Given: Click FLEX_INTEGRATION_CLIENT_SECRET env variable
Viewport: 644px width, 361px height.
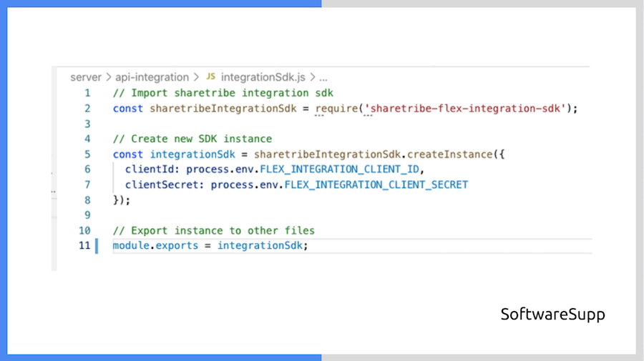Looking at the screenshot, I should coord(376,184).
